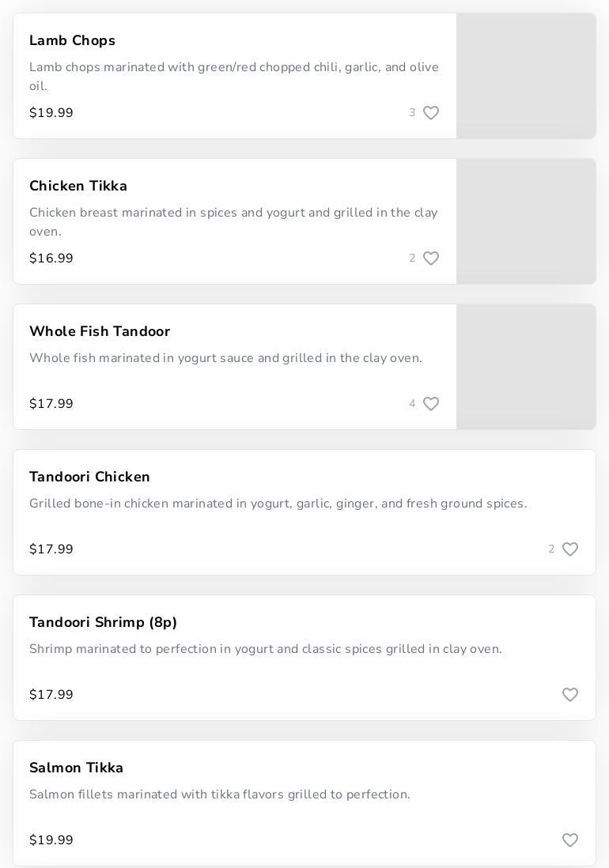Click Tandoori Shrimp description text
This screenshot has width=609, height=868.
pyautogui.click(x=265, y=649)
